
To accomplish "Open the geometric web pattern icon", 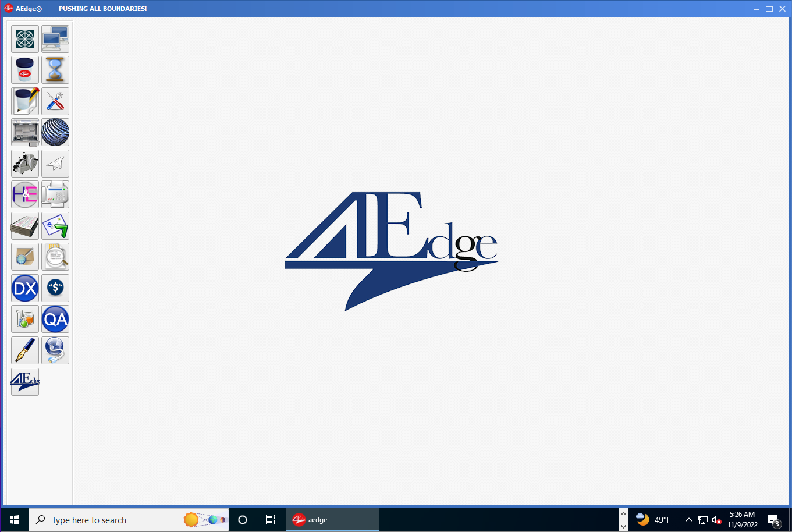I will (x=25, y=39).
